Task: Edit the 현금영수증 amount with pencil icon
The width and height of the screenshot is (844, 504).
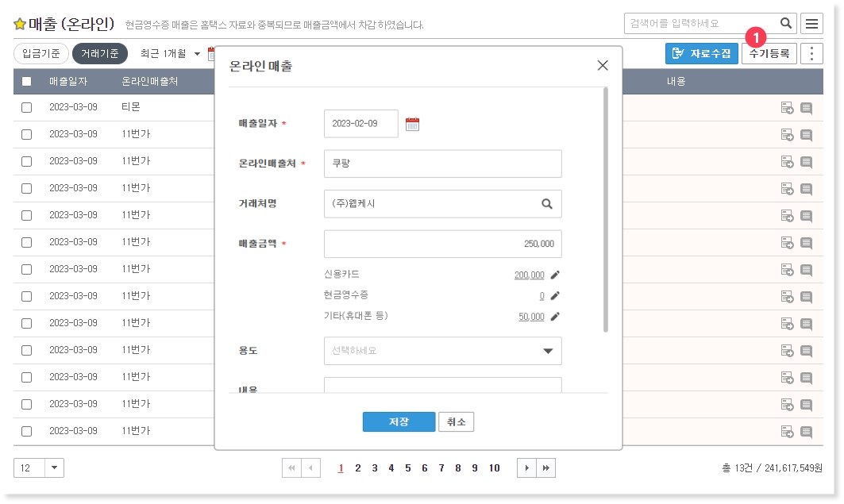Action: (x=555, y=296)
